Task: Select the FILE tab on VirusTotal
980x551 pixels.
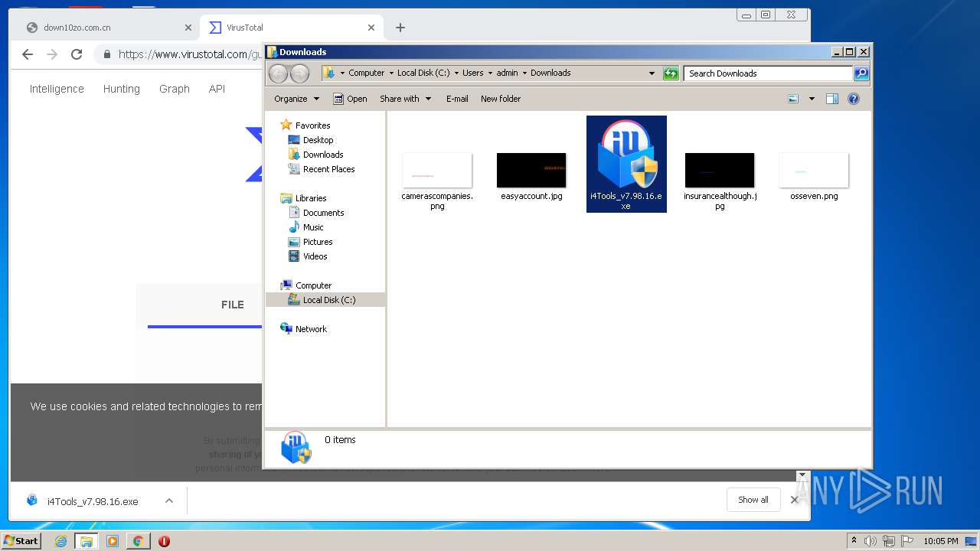Action: coord(233,305)
